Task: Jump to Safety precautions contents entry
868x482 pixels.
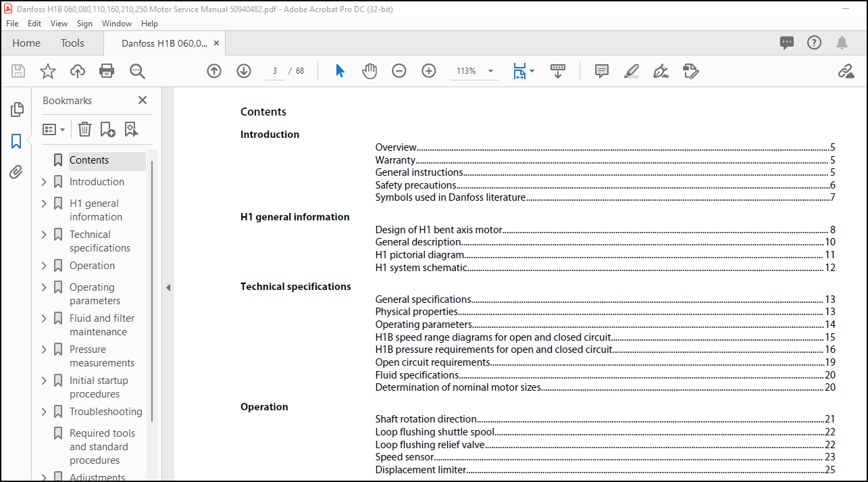Action: click(x=605, y=185)
